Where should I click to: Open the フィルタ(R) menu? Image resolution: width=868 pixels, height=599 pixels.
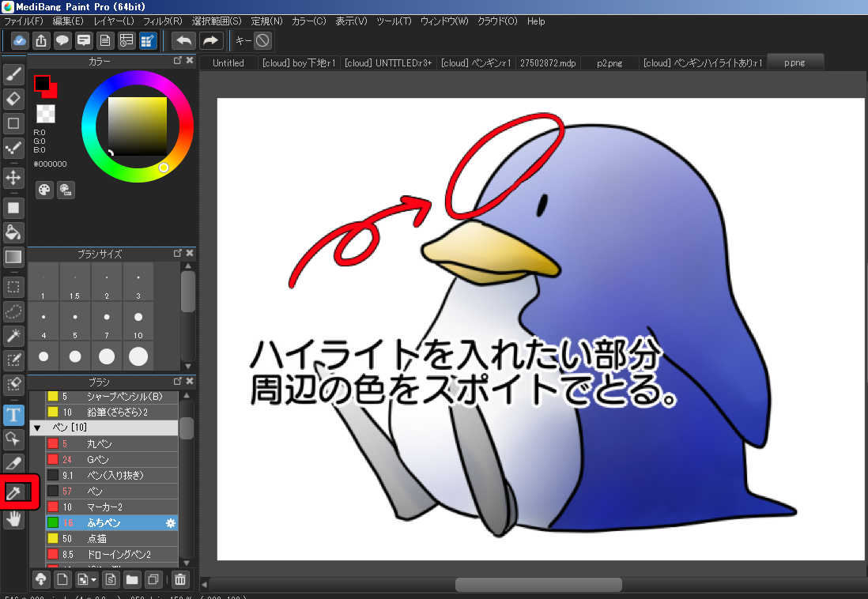point(162,21)
